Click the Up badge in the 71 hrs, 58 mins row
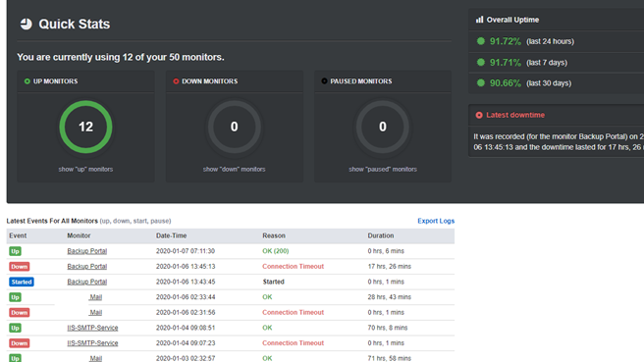The width and height of the screenshot is (644, 362). click(x=15, y=358)
